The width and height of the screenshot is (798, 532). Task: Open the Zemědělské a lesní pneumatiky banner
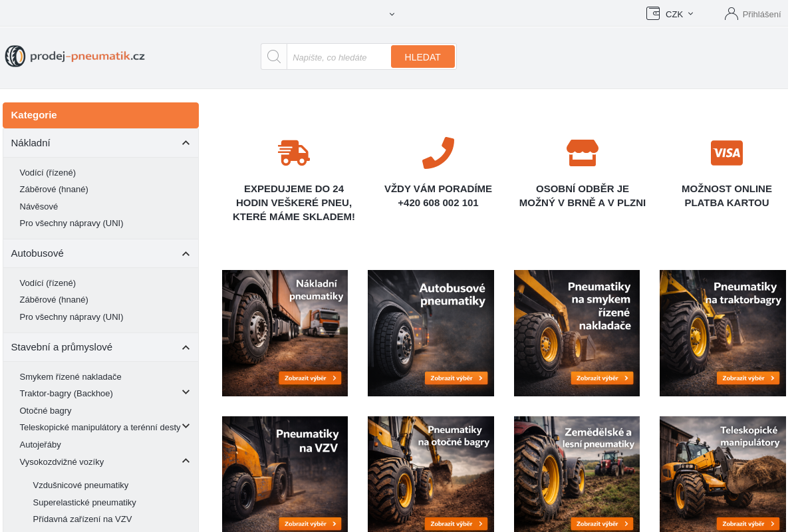point(577,473)
